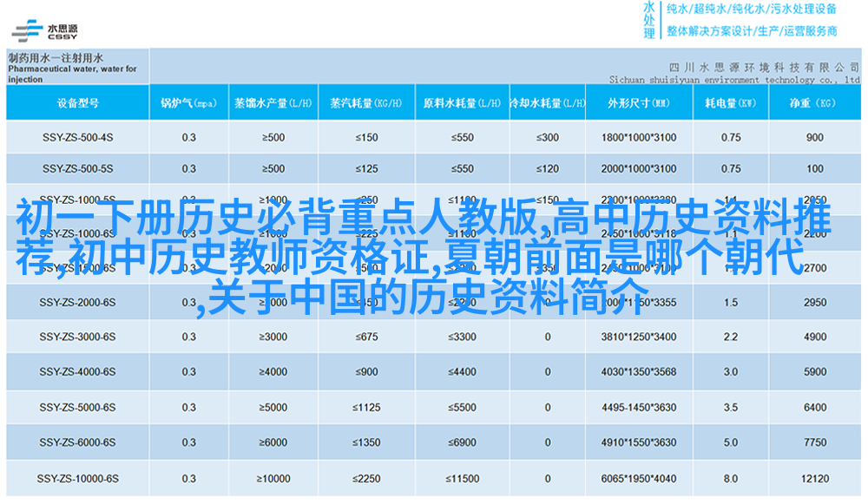Click the 外形尺寸(MM) column header
This screenshot has width=868, height=504.
[x=638, y=103]
